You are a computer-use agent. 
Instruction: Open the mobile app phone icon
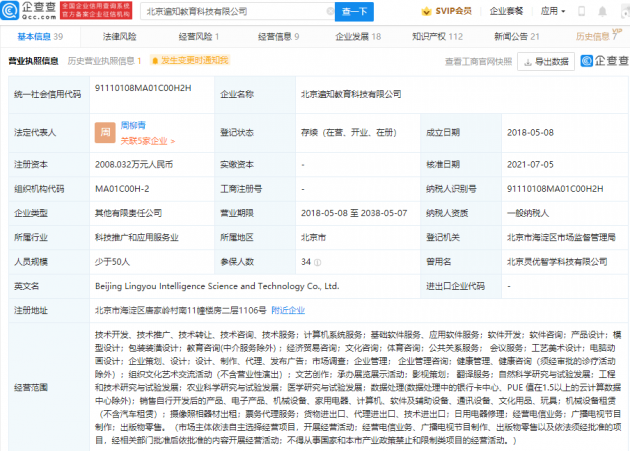click(581, 11)
